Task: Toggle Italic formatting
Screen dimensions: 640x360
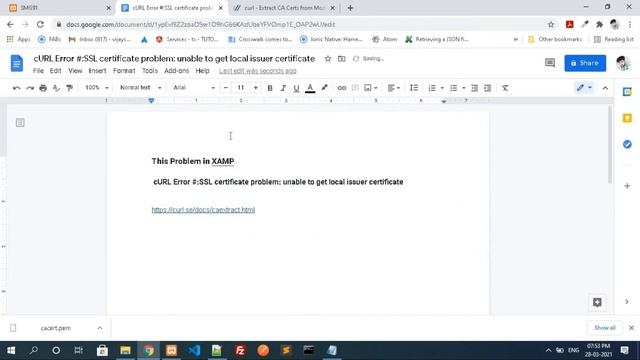Action: point(283,88)
